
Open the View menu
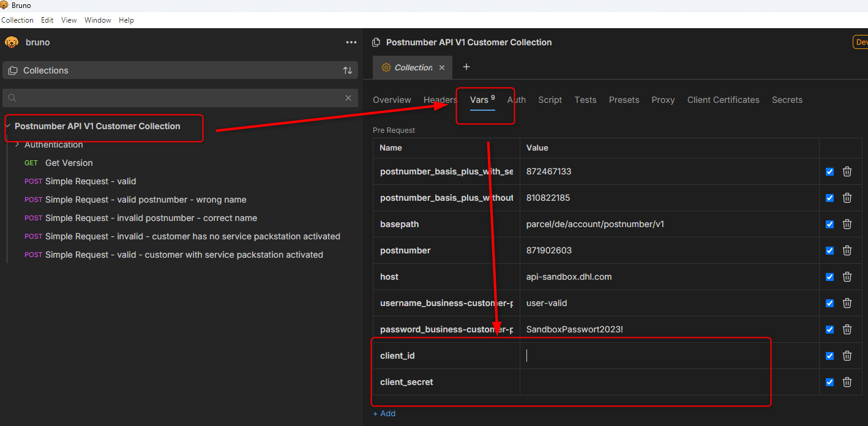coord(69,20)
